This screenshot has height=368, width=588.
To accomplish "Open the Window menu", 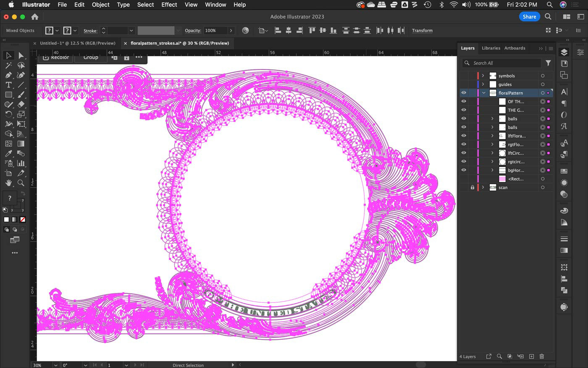I will [x=215, y=5].
